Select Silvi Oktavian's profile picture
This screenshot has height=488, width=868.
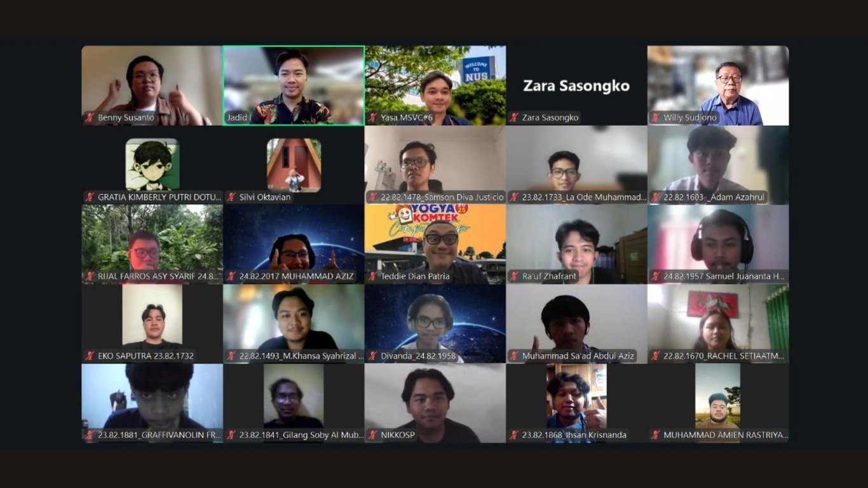click(294, 165)
